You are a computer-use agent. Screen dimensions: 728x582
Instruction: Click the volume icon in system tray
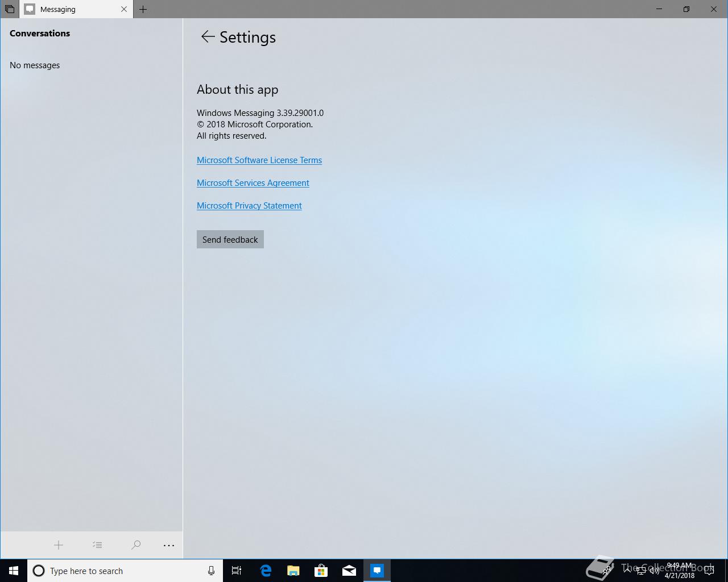[654, 571]
